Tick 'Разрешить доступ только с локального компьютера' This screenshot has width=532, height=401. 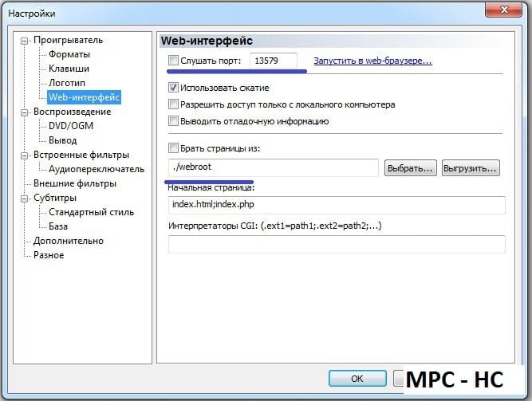(173, 104)
